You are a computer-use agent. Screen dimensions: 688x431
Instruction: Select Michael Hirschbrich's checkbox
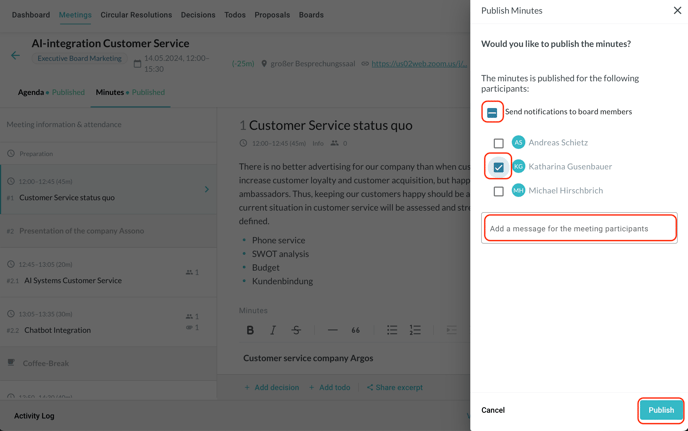[499, 191]
